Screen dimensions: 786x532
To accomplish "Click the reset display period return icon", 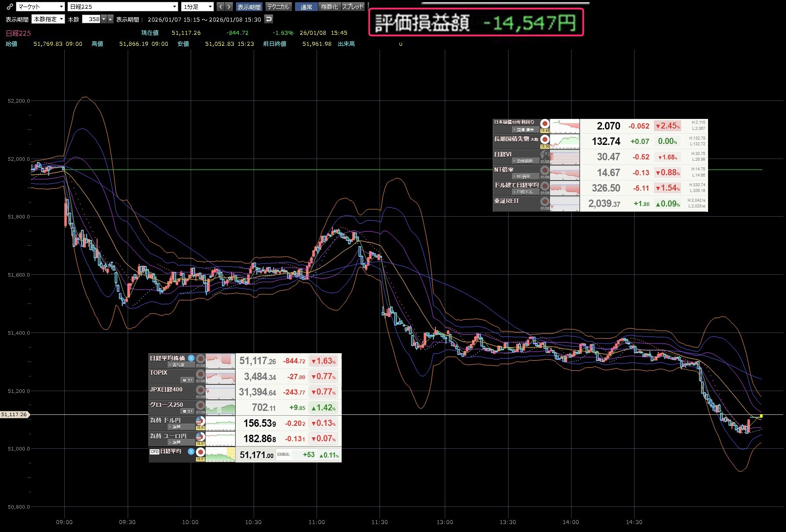I will point(269,19).
